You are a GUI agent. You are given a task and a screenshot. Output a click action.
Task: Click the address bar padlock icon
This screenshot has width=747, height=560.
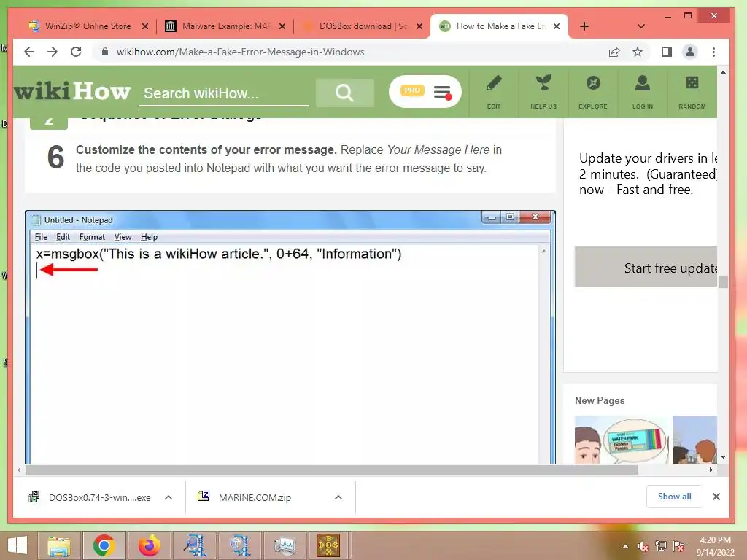pos(105,52)
